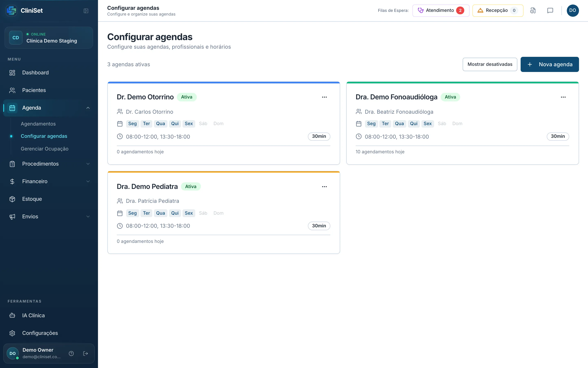The height and width of the screenshot is (368, 588).
Task: Open options menu for Dr. Demo Otorrino
Action: pyautogui.click(x=324, y=97)
